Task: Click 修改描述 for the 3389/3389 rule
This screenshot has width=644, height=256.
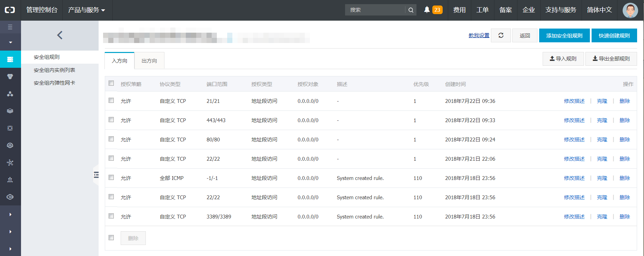Action: [x=574, y=216]
